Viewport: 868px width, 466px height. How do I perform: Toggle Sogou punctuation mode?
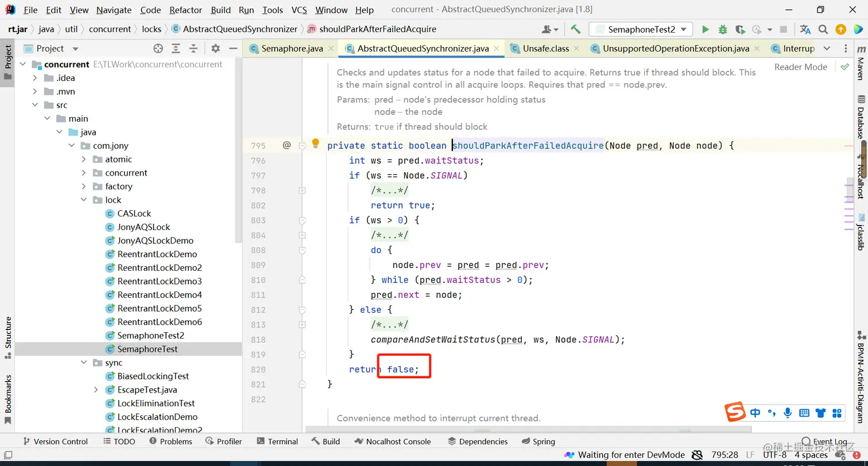click(772, 413)
